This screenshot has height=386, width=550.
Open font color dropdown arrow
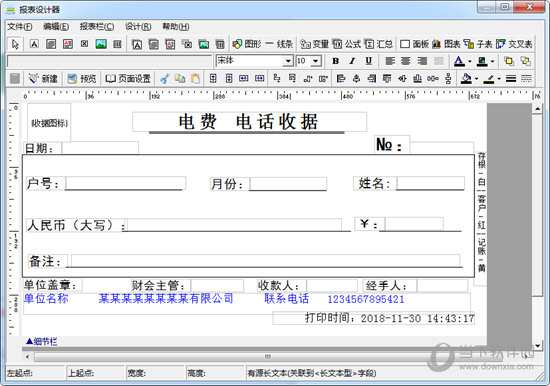tap(470, 61)
